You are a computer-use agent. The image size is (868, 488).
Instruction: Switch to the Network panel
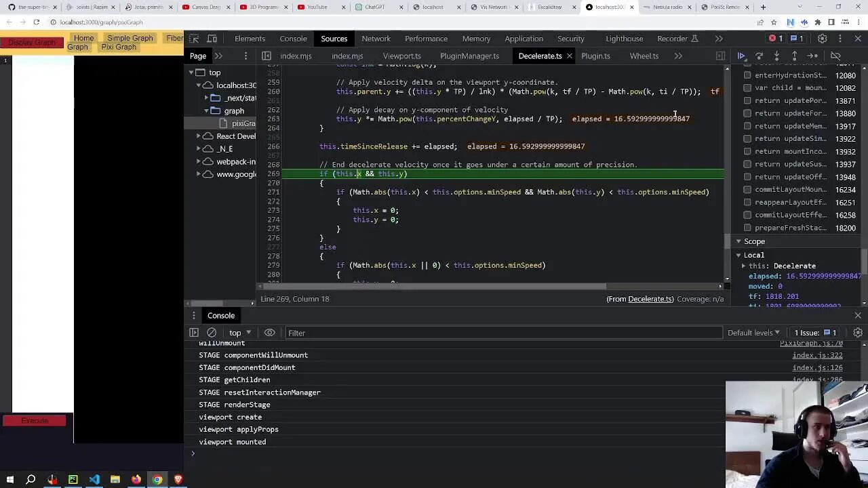tap(376, 39)
